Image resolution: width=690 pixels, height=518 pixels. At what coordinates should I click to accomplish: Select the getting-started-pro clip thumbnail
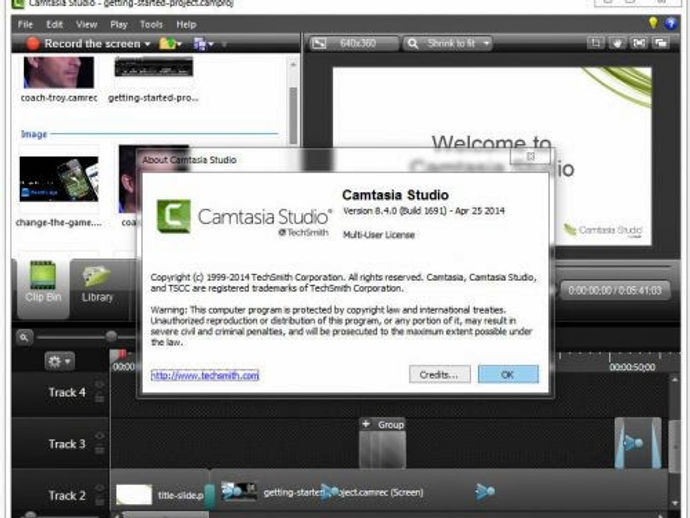pos(154,66)
